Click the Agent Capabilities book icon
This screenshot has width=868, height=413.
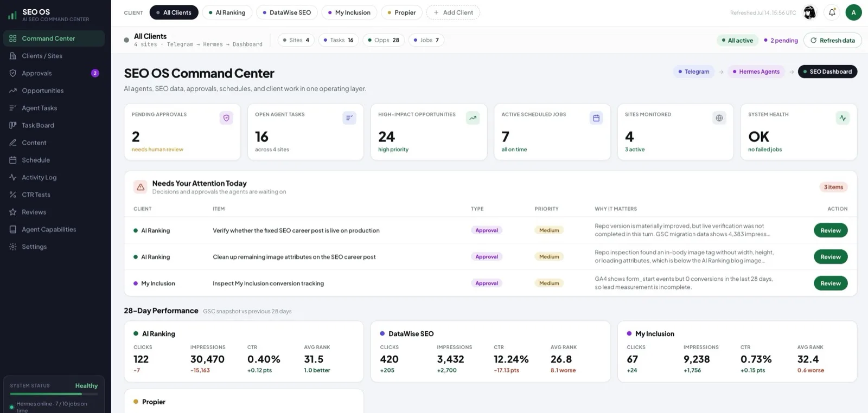(x=13, y=229)
